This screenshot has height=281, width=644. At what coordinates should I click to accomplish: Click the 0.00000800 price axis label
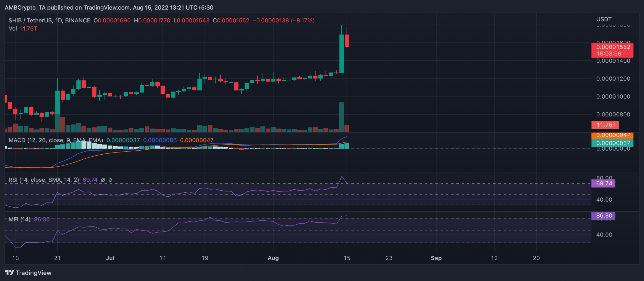click(613, 114)
